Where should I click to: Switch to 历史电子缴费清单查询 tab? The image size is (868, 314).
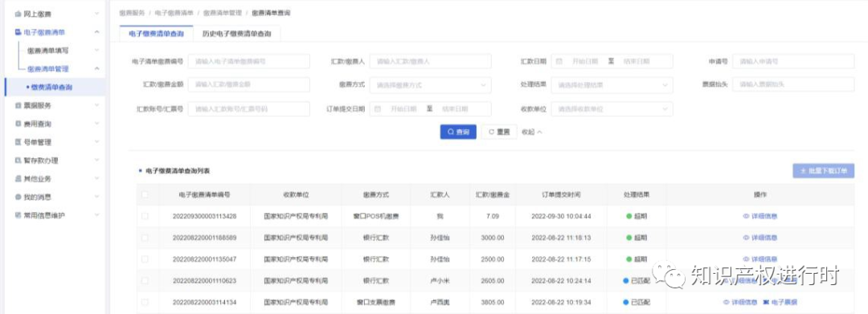tap(236, 34)
